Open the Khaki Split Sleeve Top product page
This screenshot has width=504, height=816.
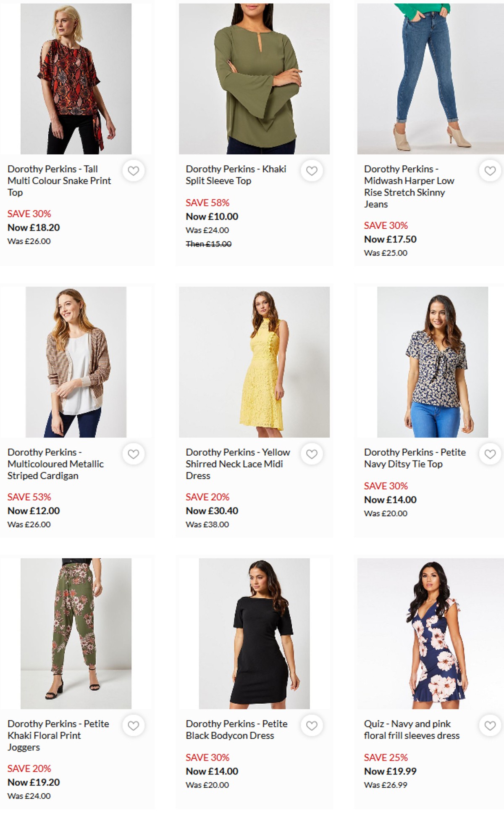[x=235, y=175]
